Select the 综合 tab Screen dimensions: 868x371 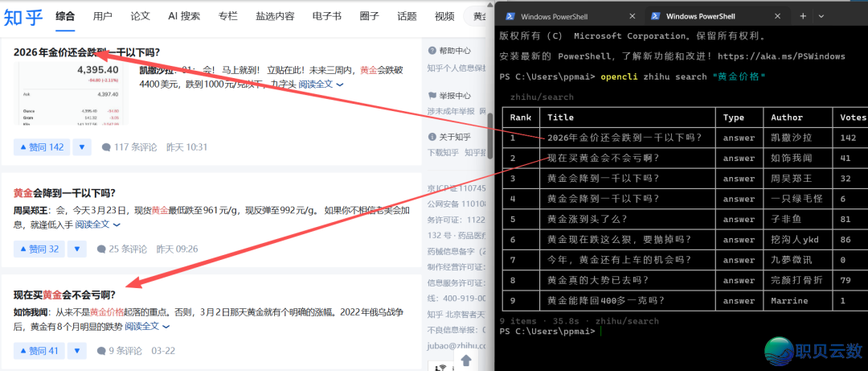pos(65,16)
